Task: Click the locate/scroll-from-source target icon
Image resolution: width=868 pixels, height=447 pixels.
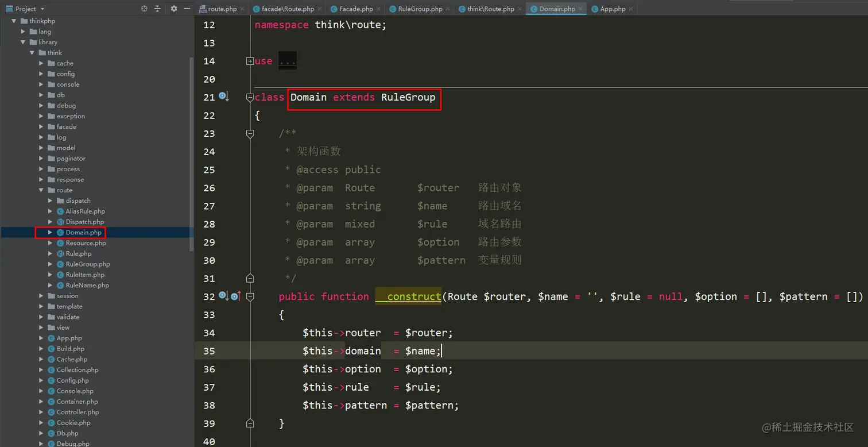Action: (x=144, y=9)
